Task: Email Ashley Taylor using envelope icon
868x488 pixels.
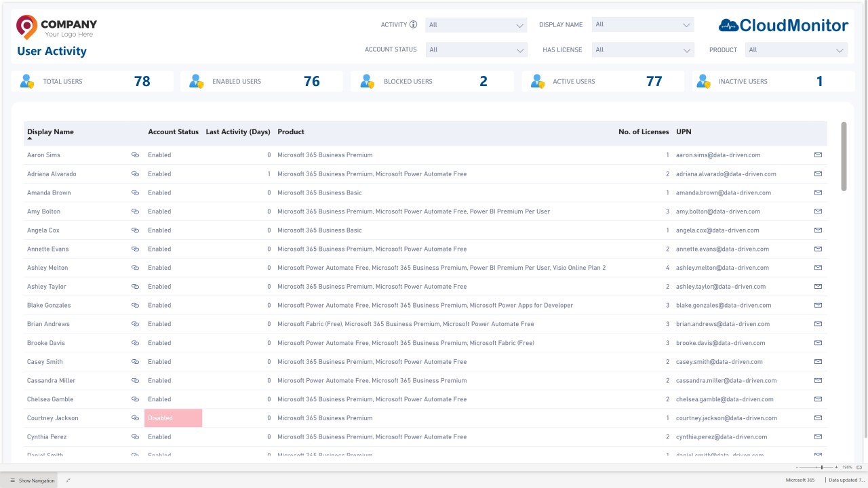Action: pyautogui.click(x=818, y=287)
